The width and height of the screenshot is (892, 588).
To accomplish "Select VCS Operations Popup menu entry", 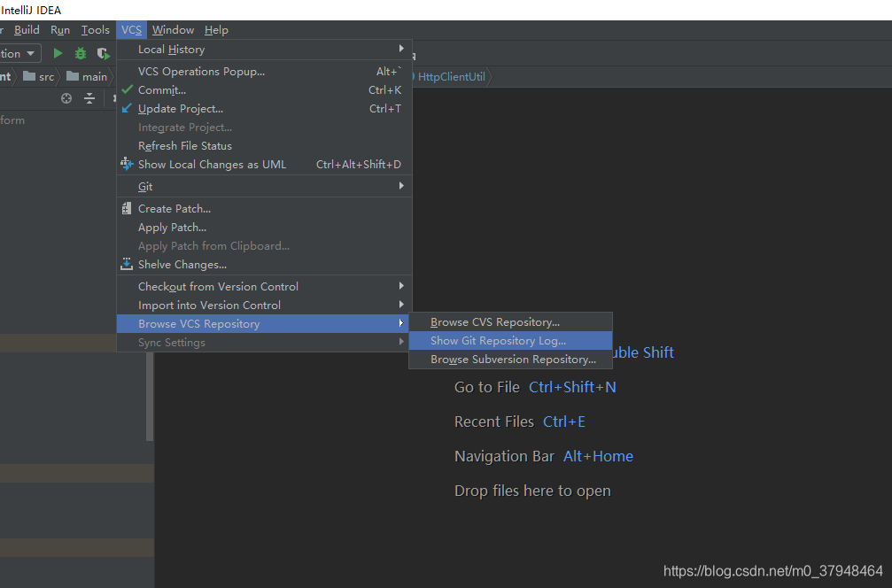I will [x=264, y=72].
